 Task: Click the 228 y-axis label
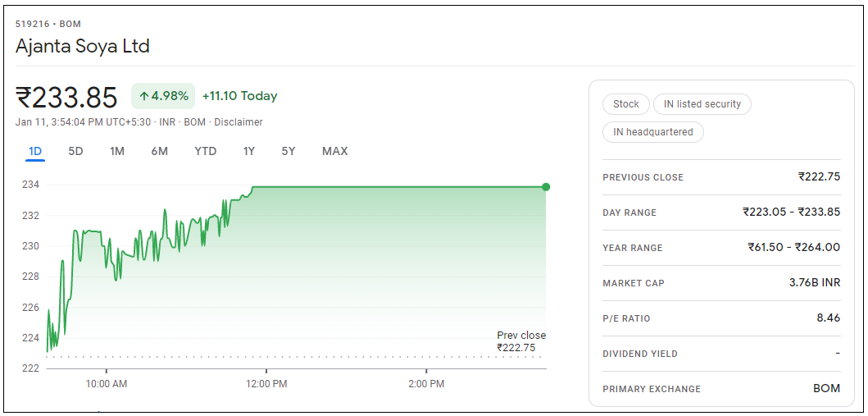30,277
